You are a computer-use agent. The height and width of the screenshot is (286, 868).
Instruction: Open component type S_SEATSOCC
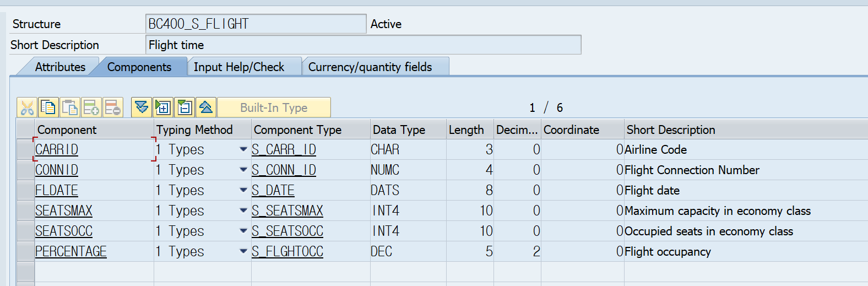287,231
